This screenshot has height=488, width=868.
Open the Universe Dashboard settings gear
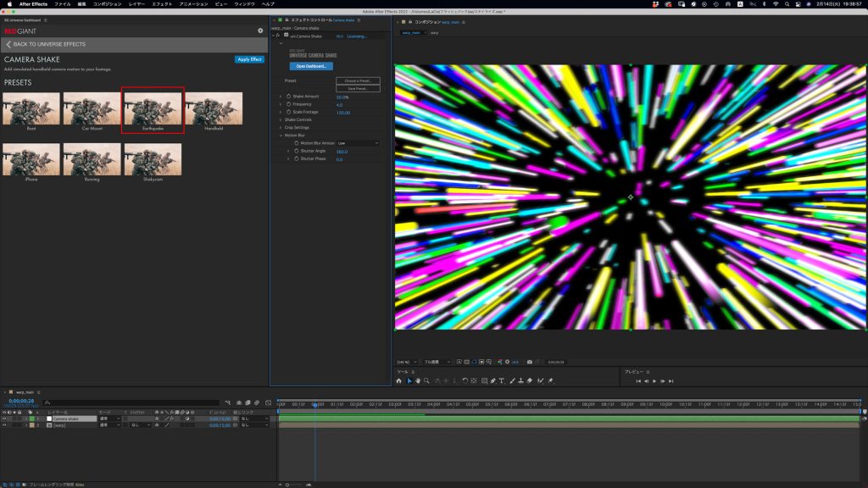(x=260, y=30)
